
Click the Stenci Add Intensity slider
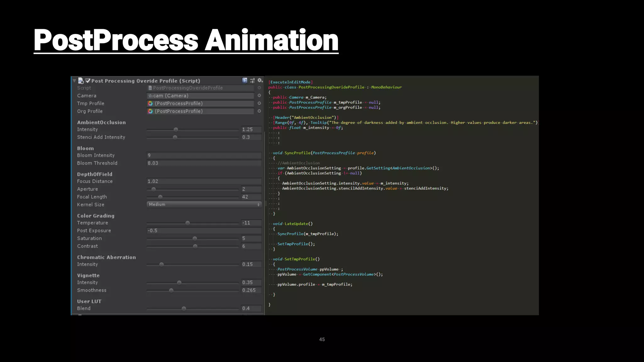click(x=193, y=137)
